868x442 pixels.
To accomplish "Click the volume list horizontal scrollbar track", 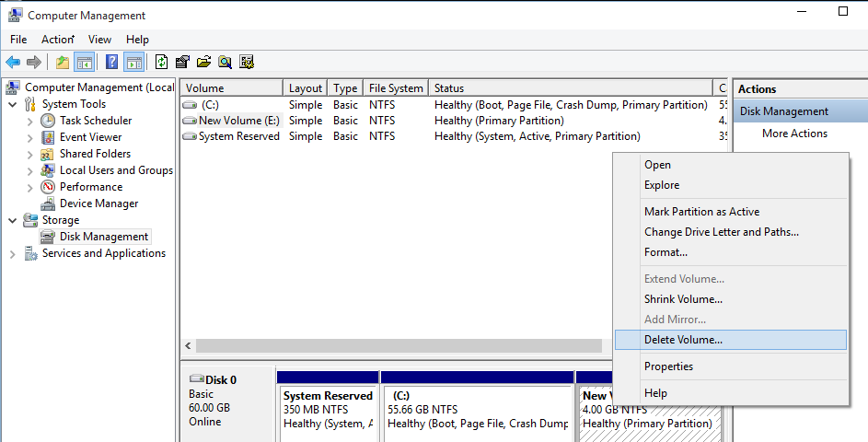I will 399,346.
